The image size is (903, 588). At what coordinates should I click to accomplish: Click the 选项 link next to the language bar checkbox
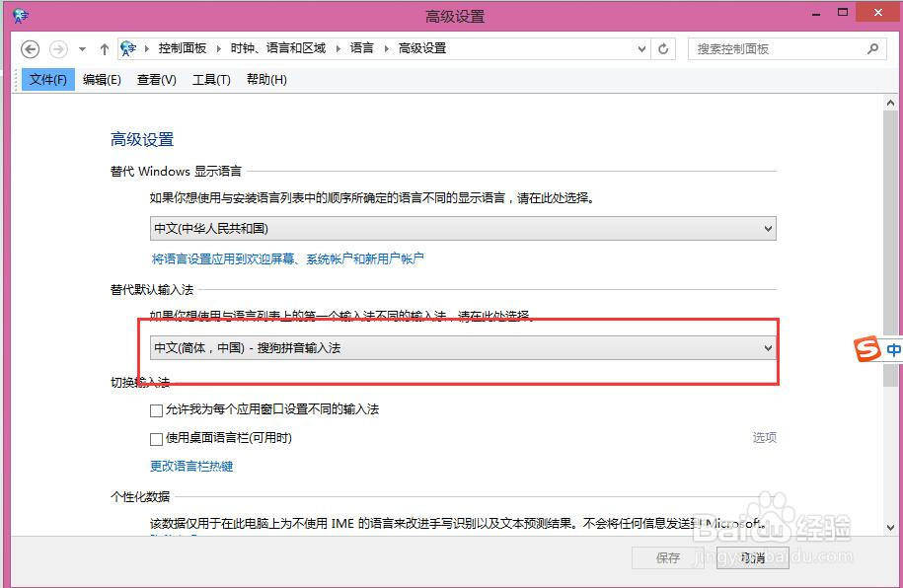pyautogui.click(x=765, y=437)
